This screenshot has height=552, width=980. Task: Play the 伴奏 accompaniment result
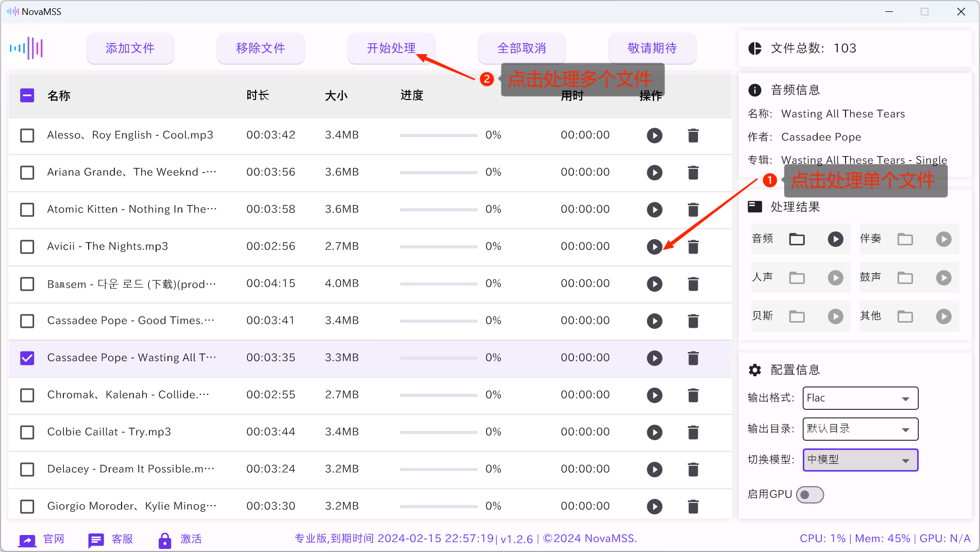tap(943, 239)
